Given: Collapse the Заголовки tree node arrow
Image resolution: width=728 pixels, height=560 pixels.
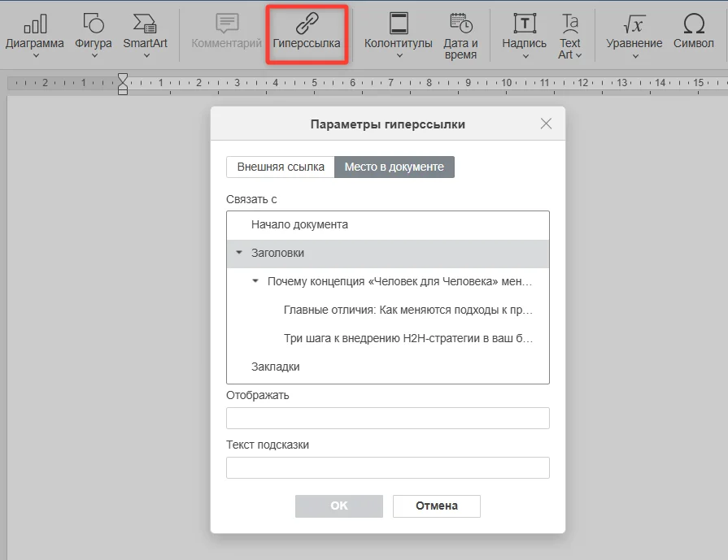Looking at the screenshot, I should click(x=239, y=253).
